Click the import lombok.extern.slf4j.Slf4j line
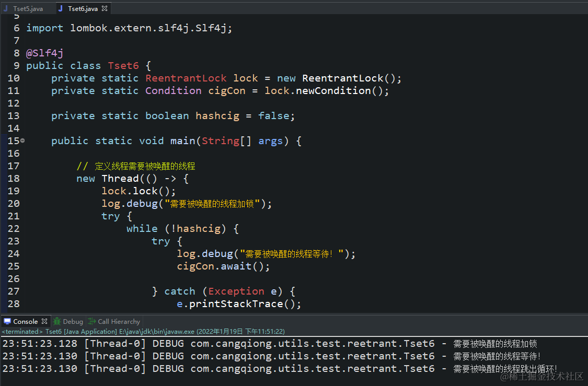Screen dimensions: 588x386 point(129,28)
